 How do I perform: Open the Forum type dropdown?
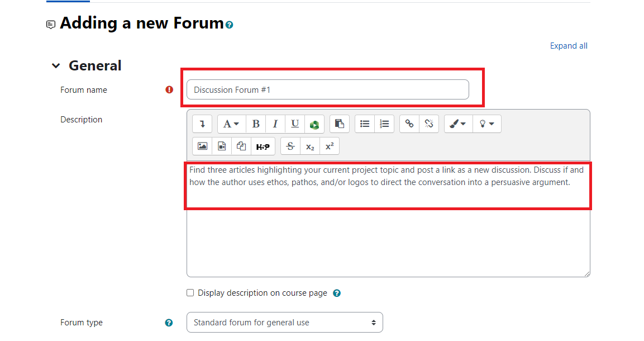(x=284, y=323)
